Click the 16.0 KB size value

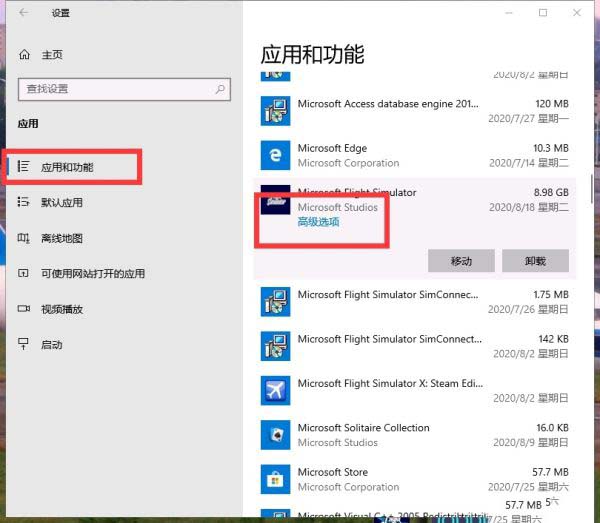click(x=553, y=428)
